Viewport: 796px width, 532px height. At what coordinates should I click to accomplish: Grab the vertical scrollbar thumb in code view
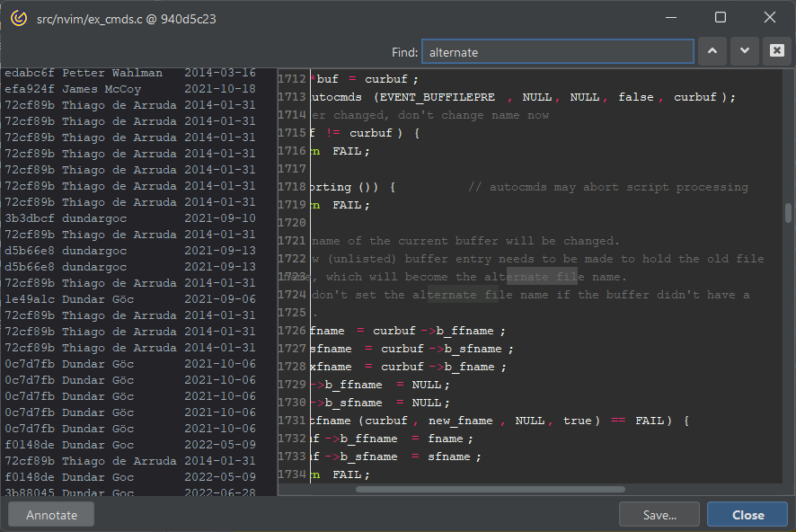point(788,212)
